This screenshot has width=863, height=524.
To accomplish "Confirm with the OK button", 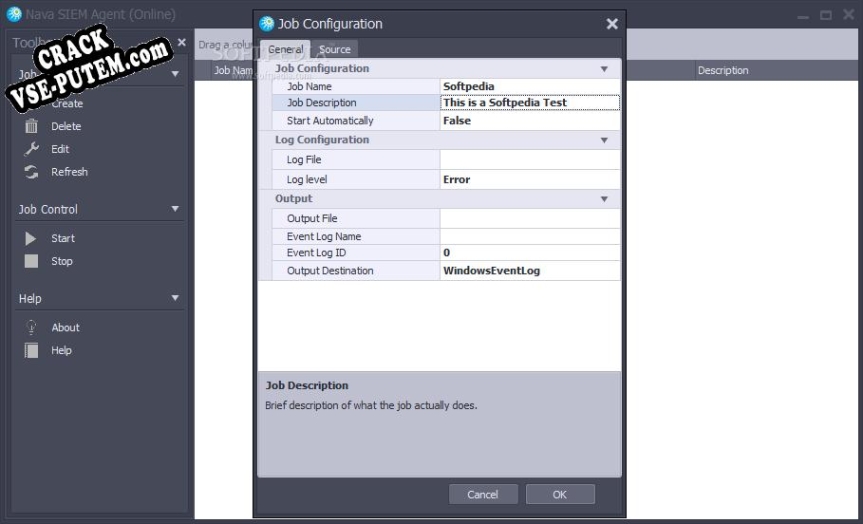I will pos(560,494).
